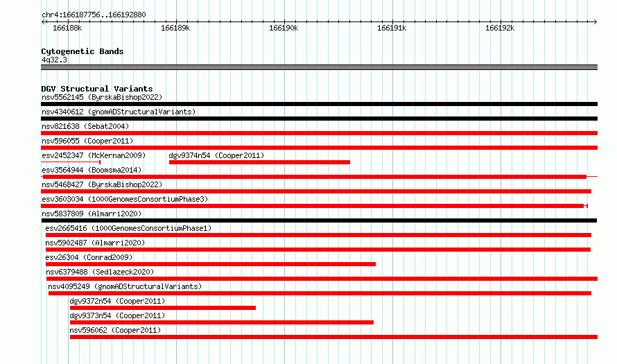Click the 166191k ruler label
Viewport: 617px width, 364px height.
pyautogui.click(x=392, y=28)
